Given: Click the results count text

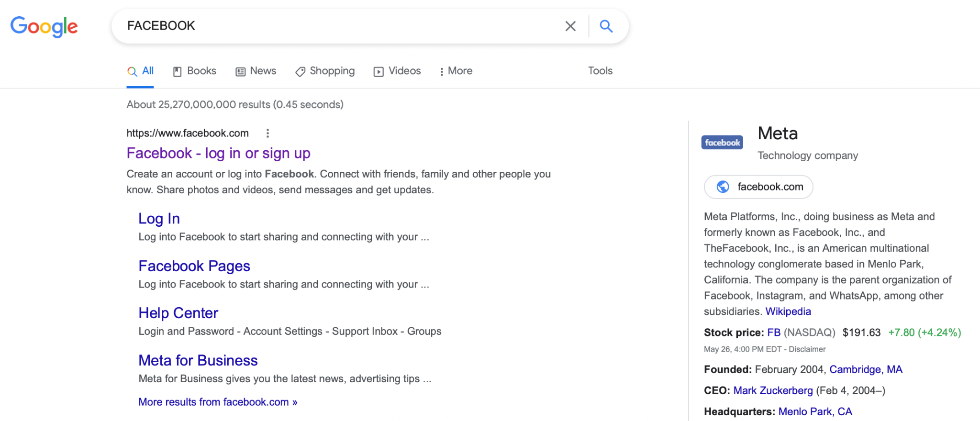Looking at the screenshot, I should point(235,104).
